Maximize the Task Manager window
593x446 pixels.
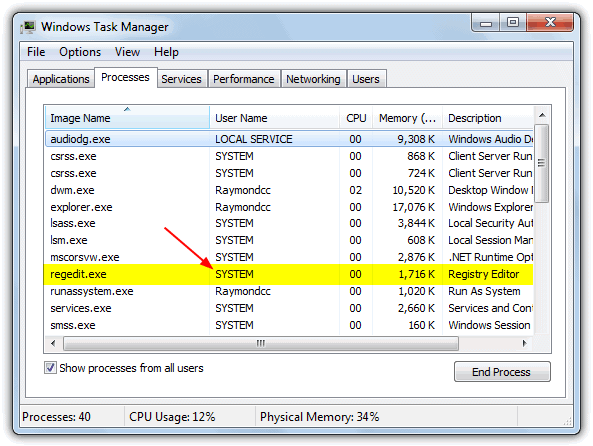(x=513, y=22)
